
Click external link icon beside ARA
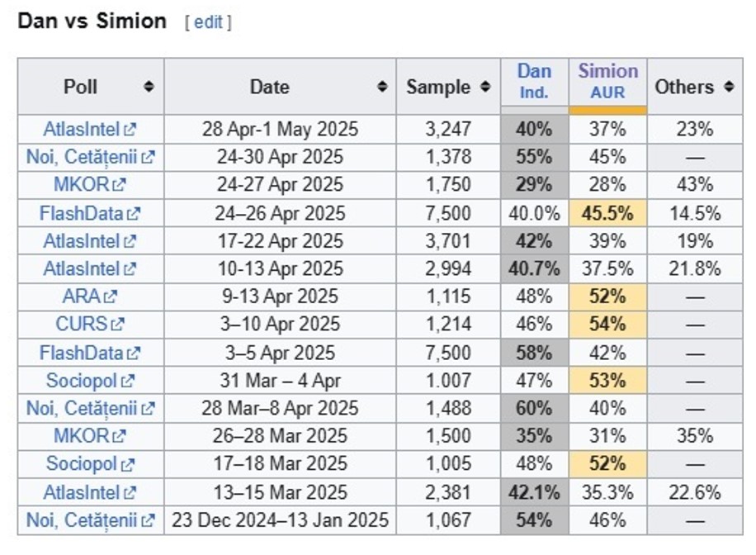[x=111, y=296]
